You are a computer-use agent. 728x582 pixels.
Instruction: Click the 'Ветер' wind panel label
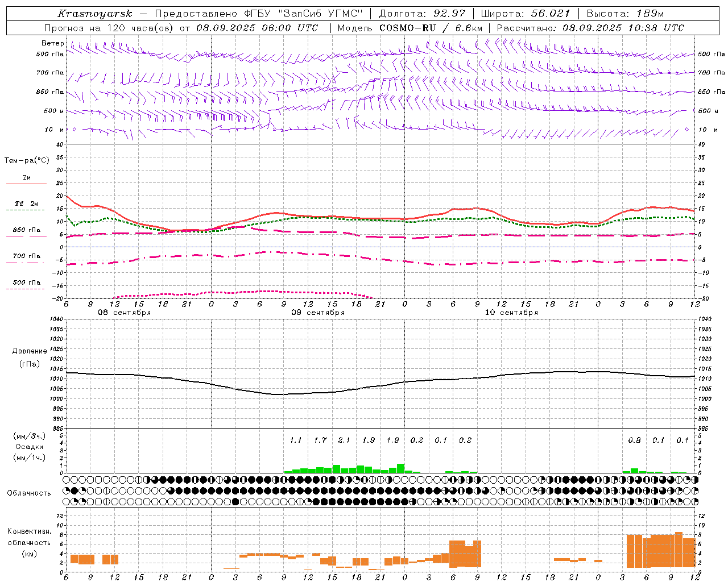52,43
